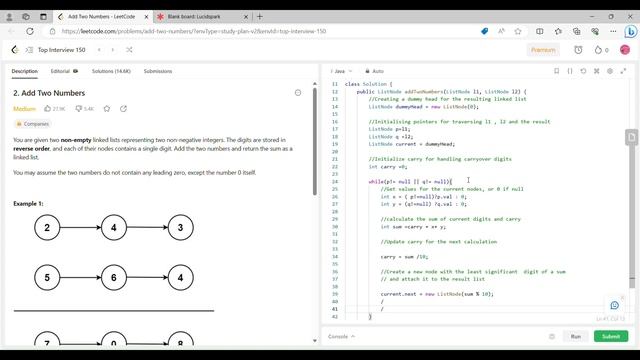Click the streak flame icon
Image resolution: width=640 pixels, height=360 pixels.
(598, 50)
